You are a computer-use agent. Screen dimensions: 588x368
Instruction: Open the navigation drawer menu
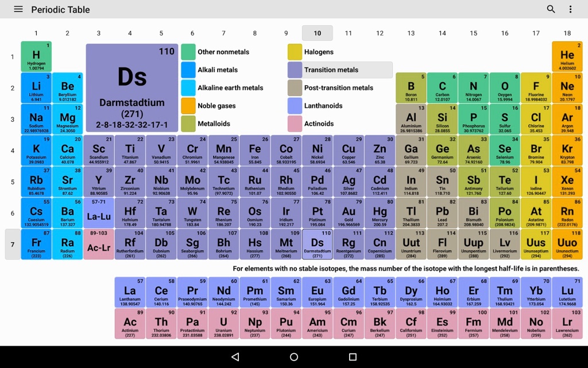[x=17, y=9]
